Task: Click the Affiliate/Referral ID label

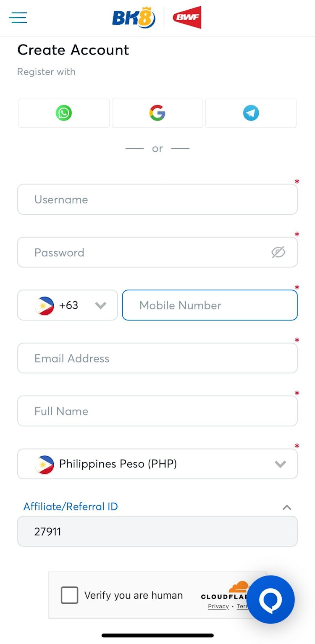Action: 71,507
